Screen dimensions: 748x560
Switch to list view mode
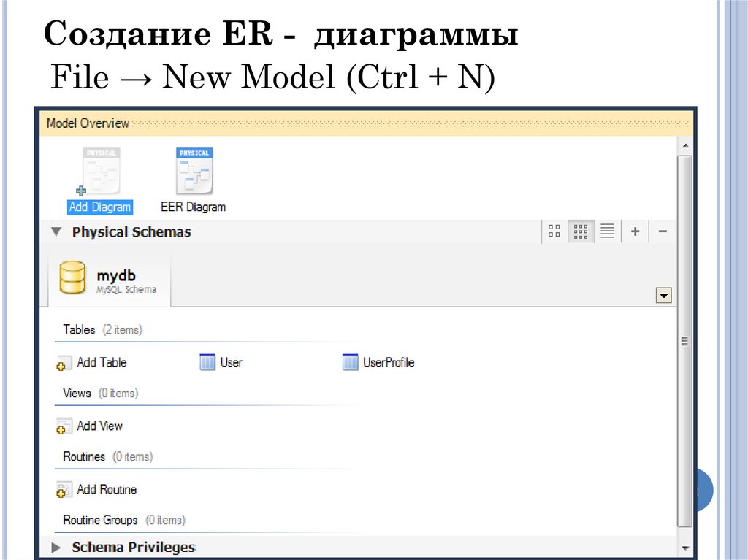click(x=607, y=231)
